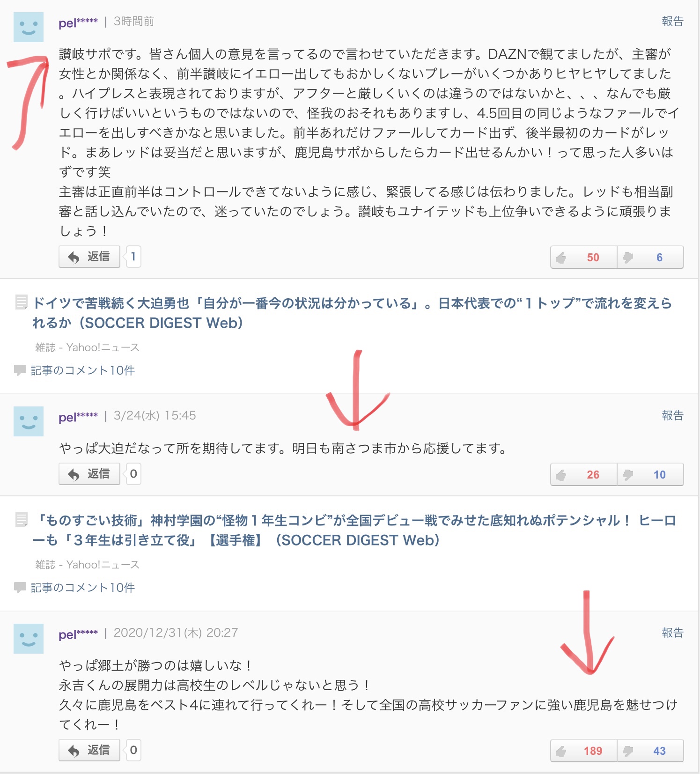This screenshot has width=700, height=774.
Task: Reply to the やっぱ郷土が勝つ comment
Action: tap(89, 750)
